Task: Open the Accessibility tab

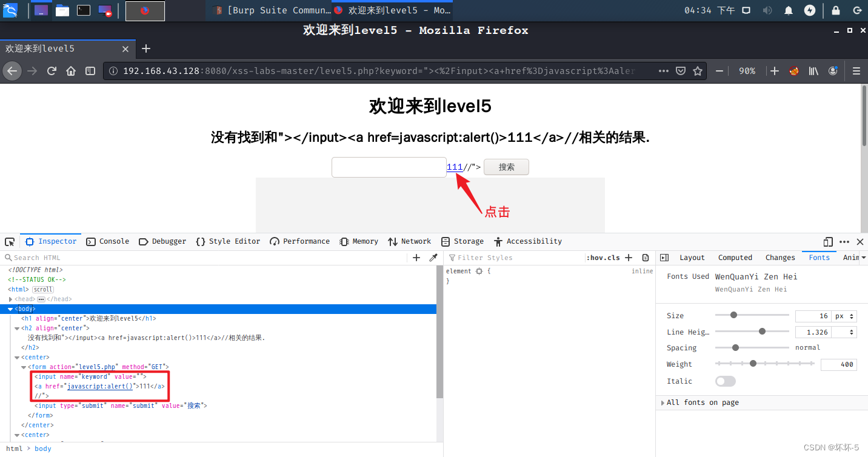Action: 528,241
